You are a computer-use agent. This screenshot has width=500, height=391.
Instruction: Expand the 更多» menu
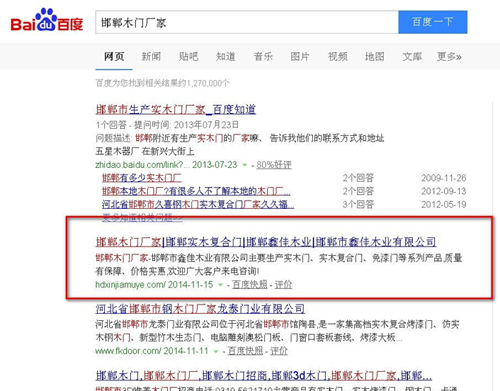click(449, 56)
